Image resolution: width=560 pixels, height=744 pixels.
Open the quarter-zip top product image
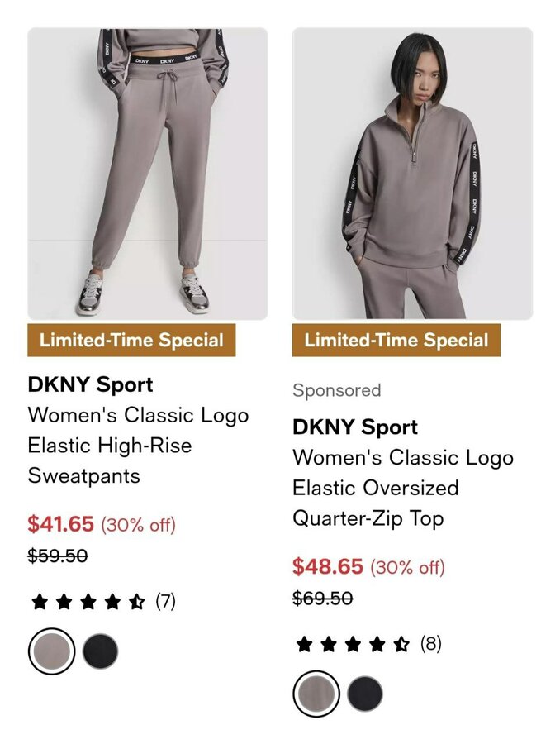(x=412, y=174)
